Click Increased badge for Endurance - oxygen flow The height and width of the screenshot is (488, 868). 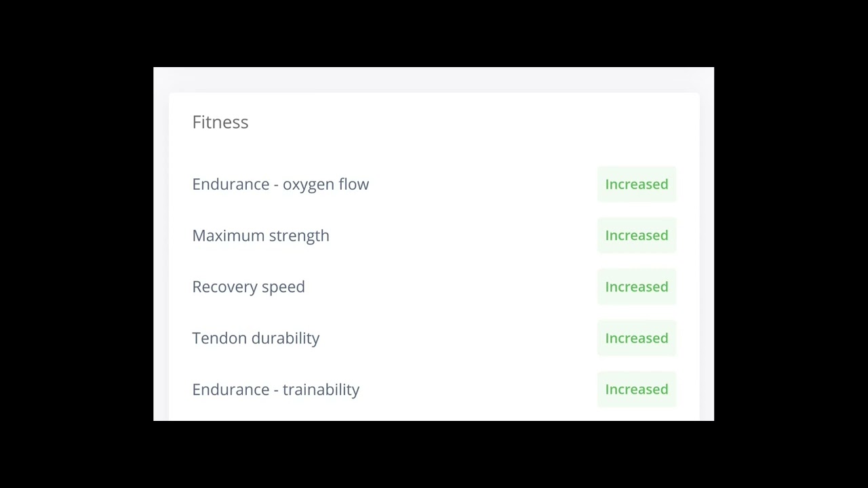click(x=636, y=184)
